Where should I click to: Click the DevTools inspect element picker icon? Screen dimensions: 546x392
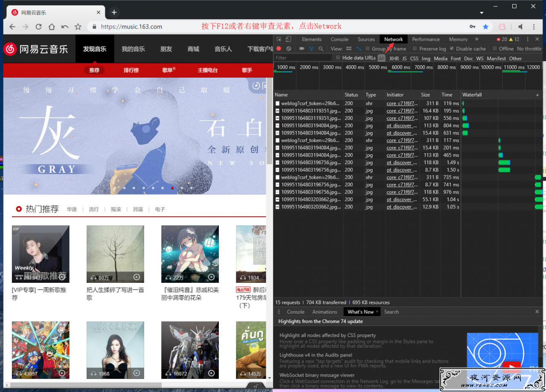(x=278, y=39)
